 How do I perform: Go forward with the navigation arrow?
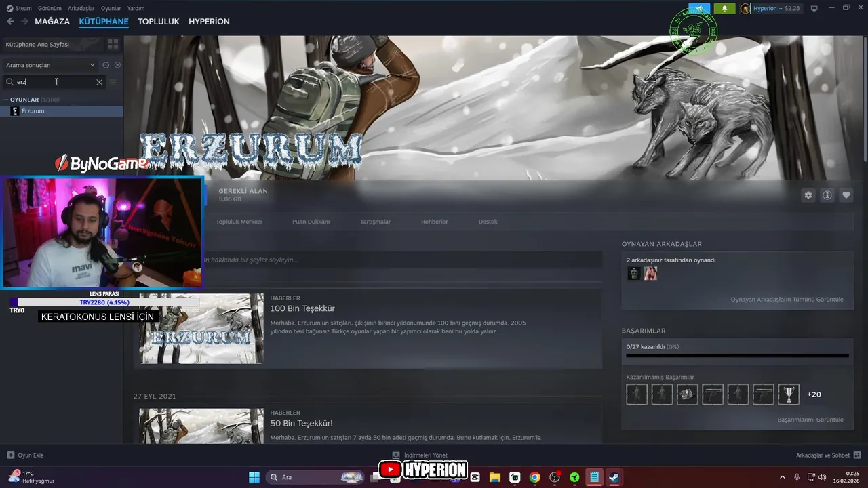tap(24, 22)
